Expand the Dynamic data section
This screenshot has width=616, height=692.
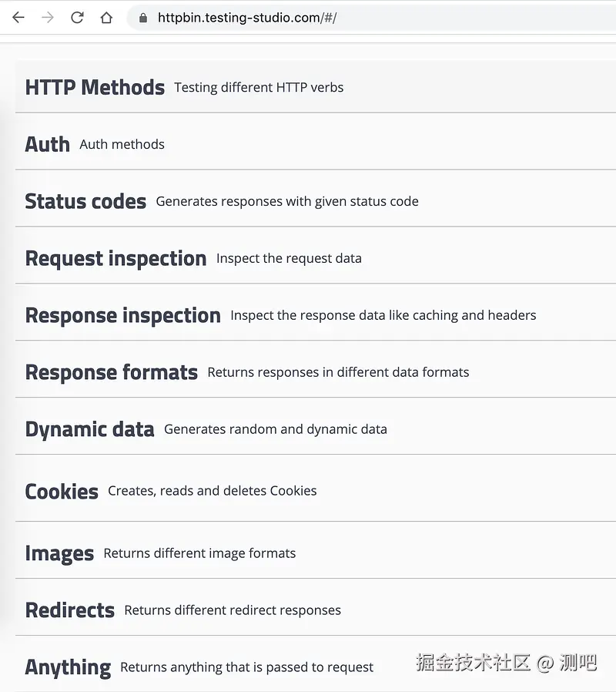89,430
